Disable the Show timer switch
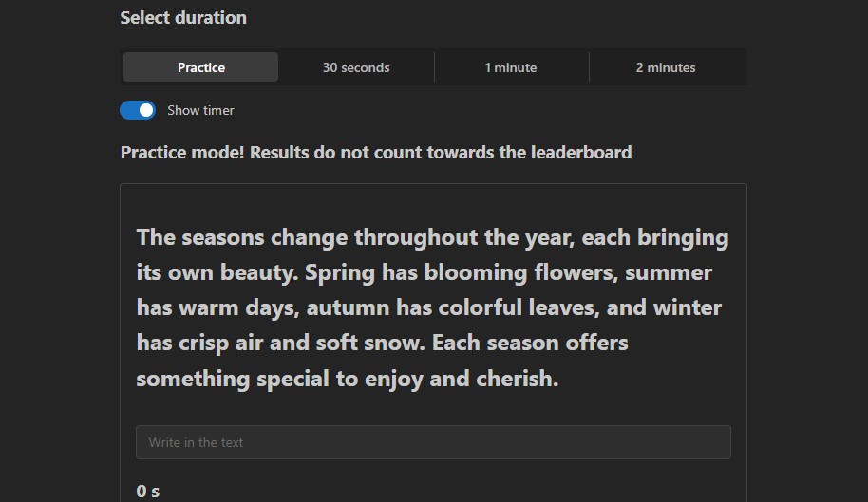The height and width of the screenshot is (502, 868). tap(138, 110)
